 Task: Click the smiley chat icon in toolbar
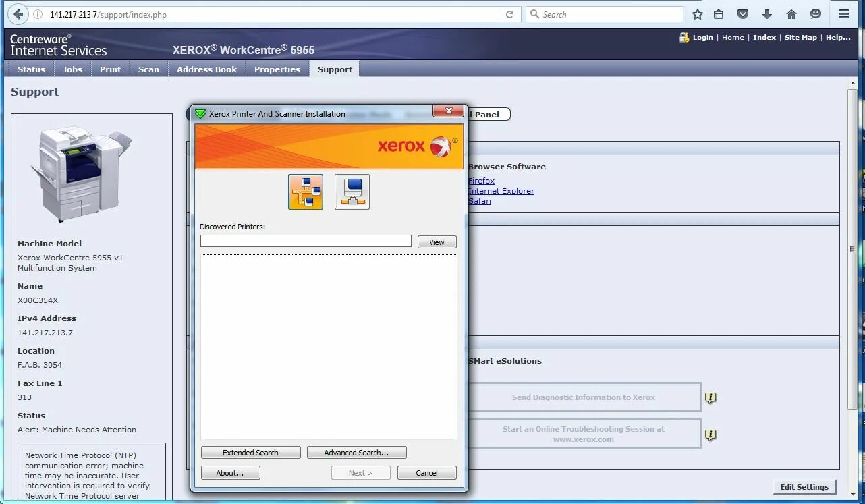click(x=816, y=14)
